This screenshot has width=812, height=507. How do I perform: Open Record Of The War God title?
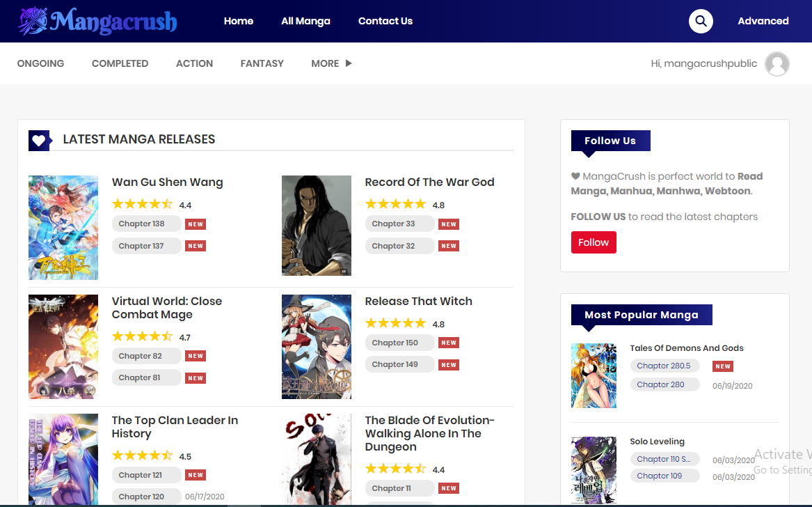pyautogui.click(x=429, y=182)
